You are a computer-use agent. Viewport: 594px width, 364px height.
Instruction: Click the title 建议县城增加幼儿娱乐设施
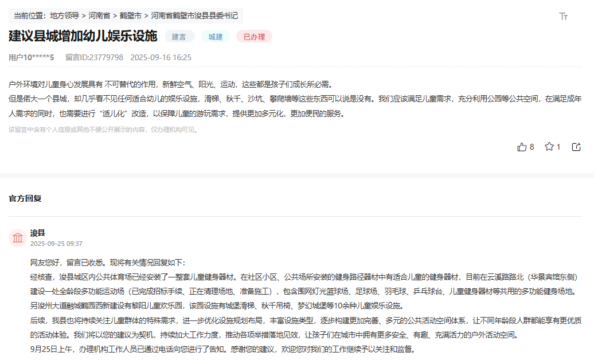pos(81,37)
